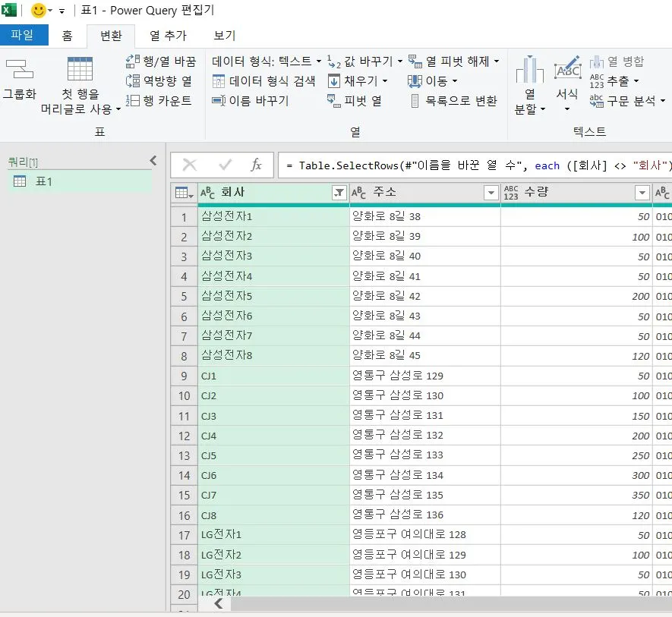Click Replace Values (값 바꾸기) icon
The image size is (672, 617).
(x=334, y=61)
